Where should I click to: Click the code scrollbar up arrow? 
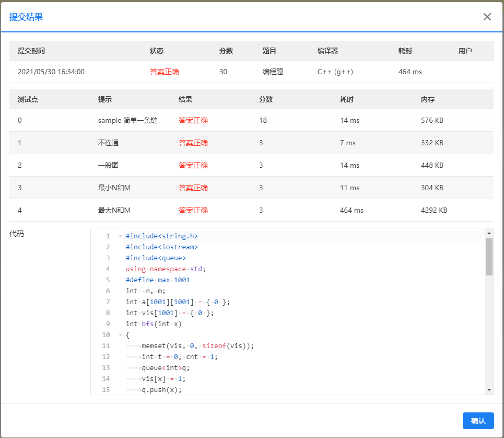(489, 233)
